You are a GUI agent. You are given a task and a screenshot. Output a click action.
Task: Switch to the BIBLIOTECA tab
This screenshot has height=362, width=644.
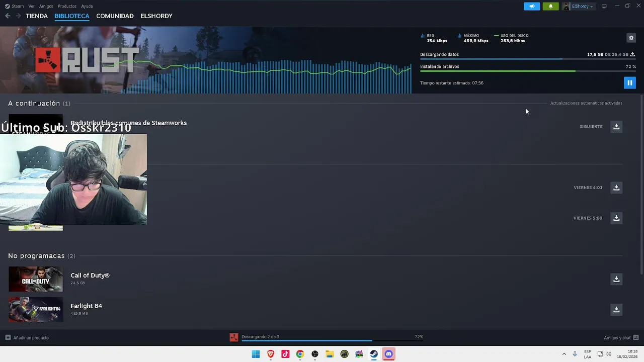coord(72,16)
